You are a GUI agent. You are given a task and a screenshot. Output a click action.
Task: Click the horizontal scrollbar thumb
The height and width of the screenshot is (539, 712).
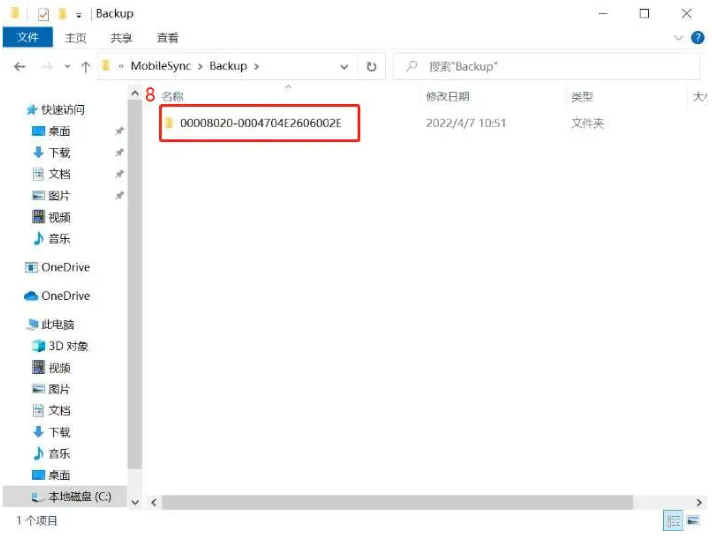(397, 502)
